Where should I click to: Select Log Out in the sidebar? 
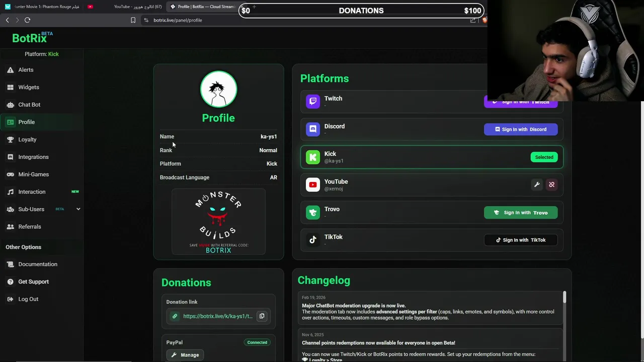click(x=42, y=299)
